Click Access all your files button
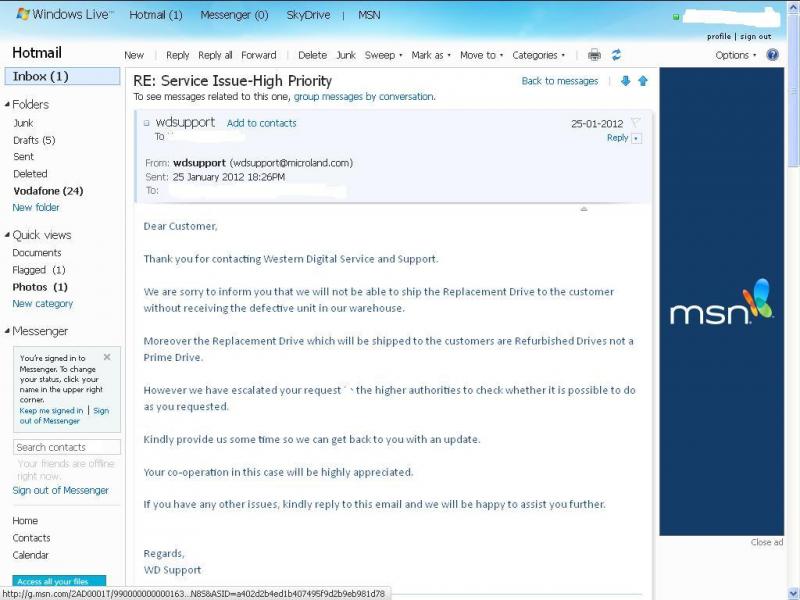This screenshot has height=600, width=800. tap(59, 581)
